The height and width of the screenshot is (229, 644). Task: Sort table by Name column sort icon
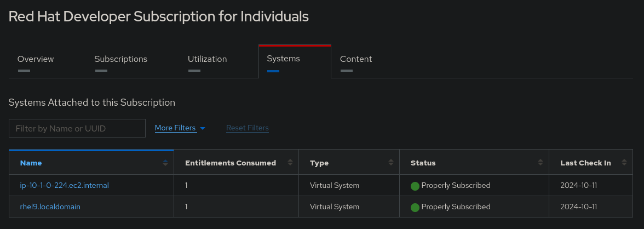tap(165, 163)
